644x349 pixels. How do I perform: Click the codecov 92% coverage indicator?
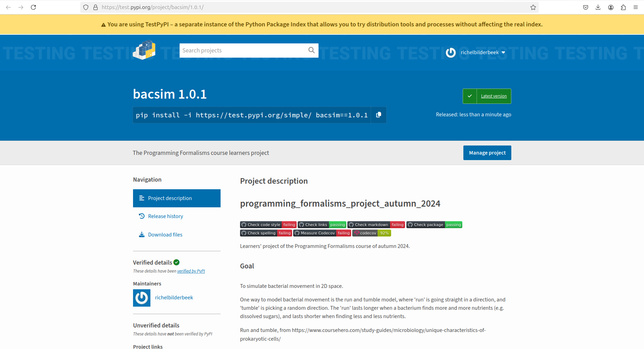[x=384, y=233]
